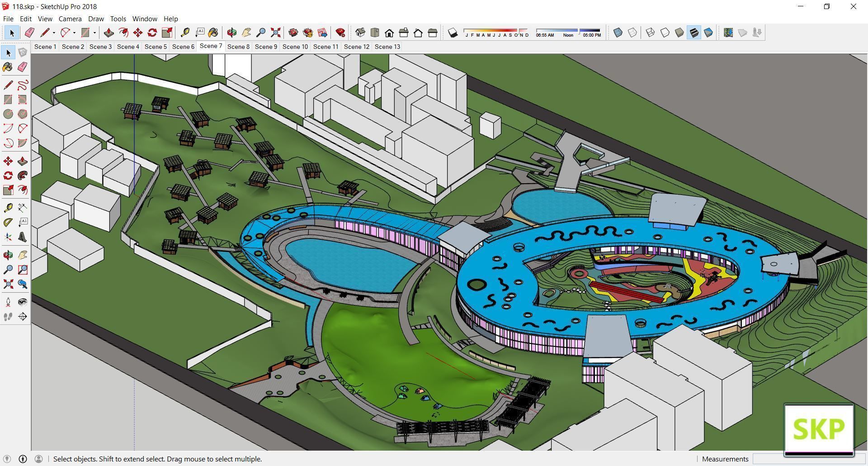Image resolution: width=868 pixels, height=466 pixels.
Task: Expand the Line tool dropdown arrow
Action: (54, 33)
